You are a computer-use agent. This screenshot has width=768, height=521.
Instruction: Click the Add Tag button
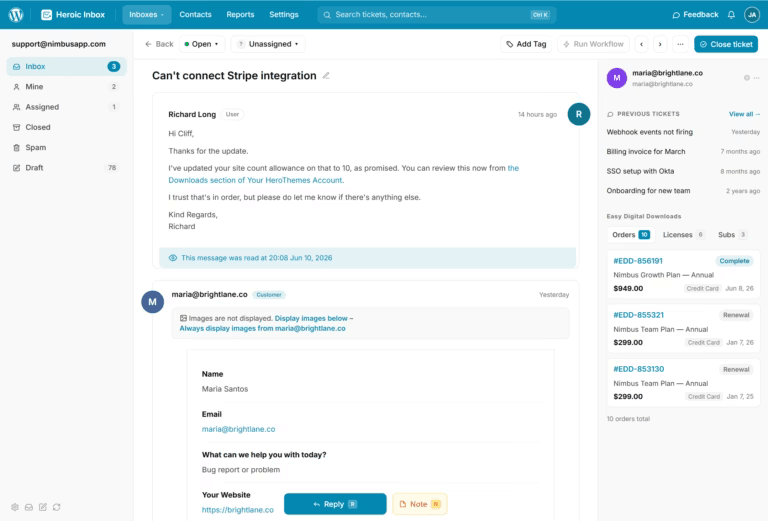[x=526, y=44]
